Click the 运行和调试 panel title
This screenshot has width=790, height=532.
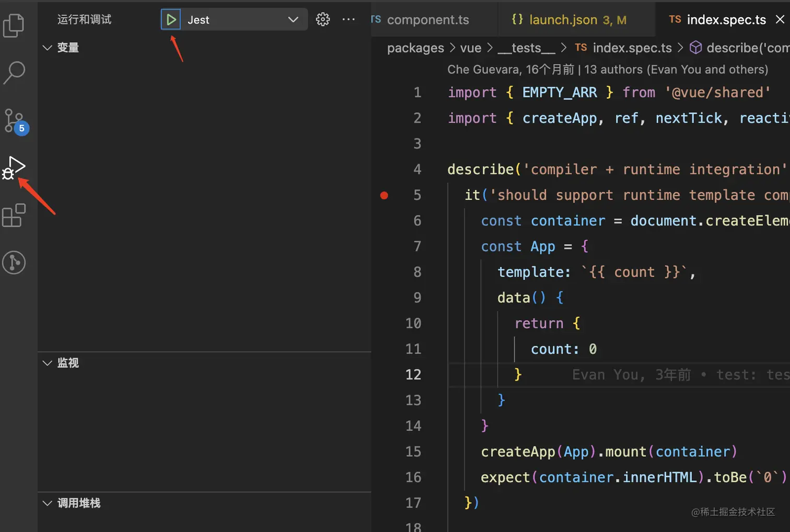pos(84,20)
